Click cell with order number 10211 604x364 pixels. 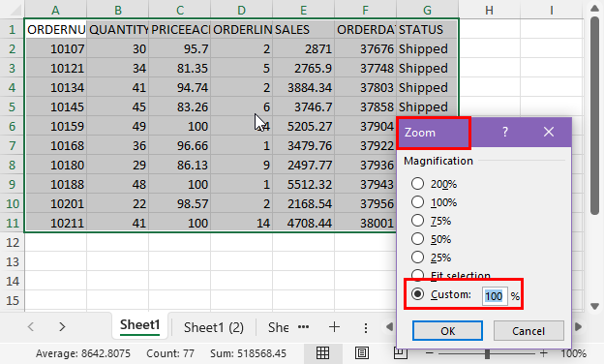tap(56, 223)
